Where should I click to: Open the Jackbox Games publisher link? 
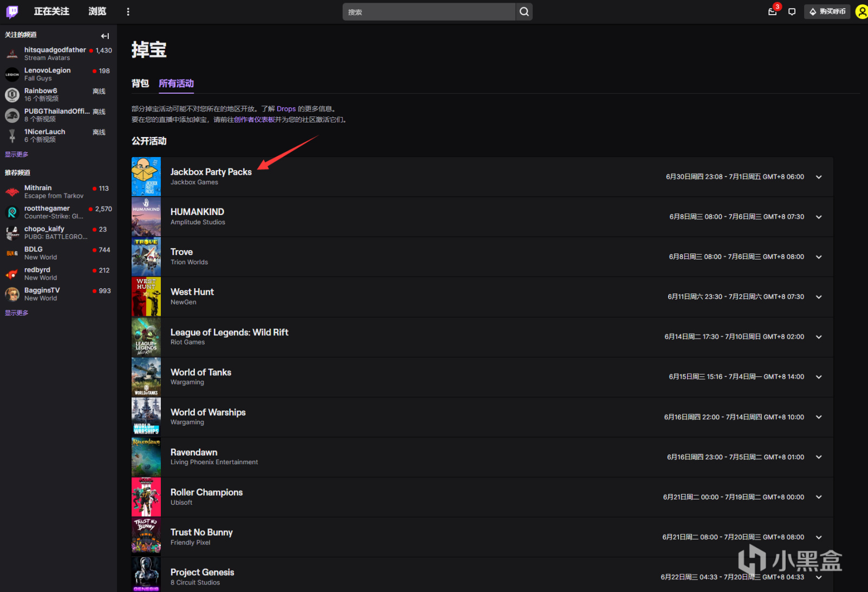(194, 183)
